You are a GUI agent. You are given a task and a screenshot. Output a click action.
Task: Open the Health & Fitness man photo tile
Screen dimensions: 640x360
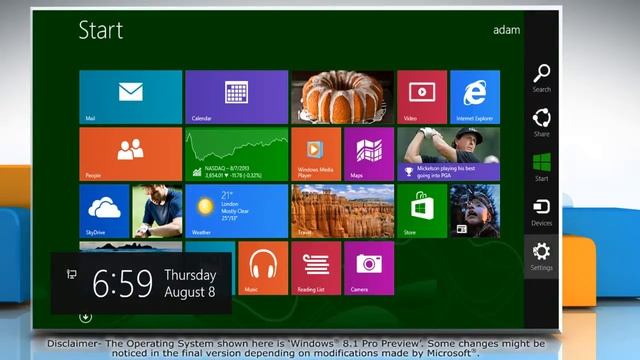(157, 211)
